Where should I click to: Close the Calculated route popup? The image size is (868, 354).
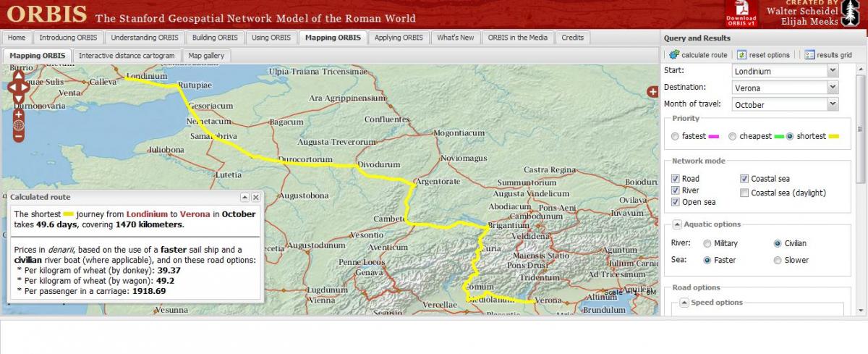click(255, 197)
